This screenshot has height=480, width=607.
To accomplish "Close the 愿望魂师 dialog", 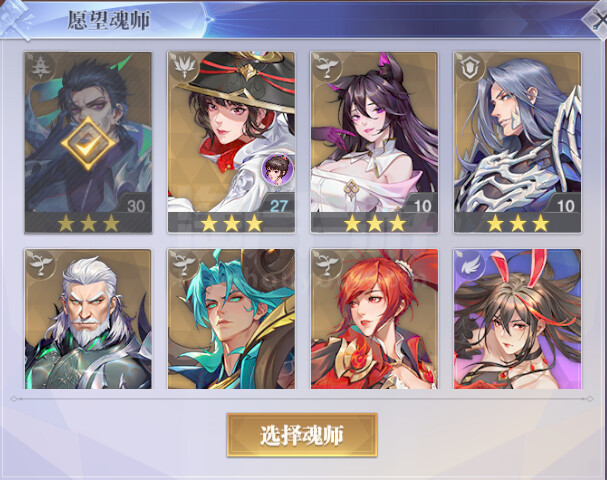I will [597, 19].
